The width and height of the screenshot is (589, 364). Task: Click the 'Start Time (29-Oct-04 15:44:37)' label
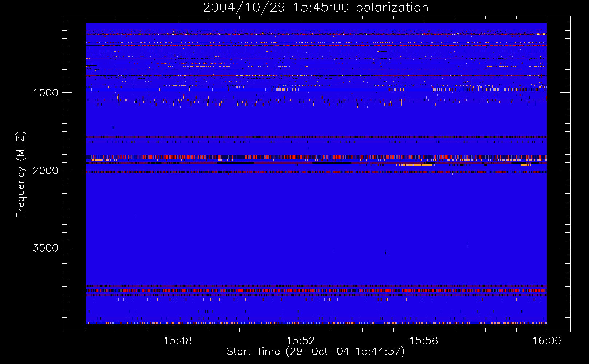316,352
